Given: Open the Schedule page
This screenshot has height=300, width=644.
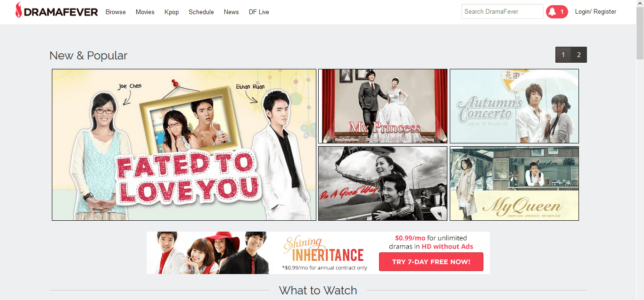Looking at the screenshot, I should pos(201,12).
